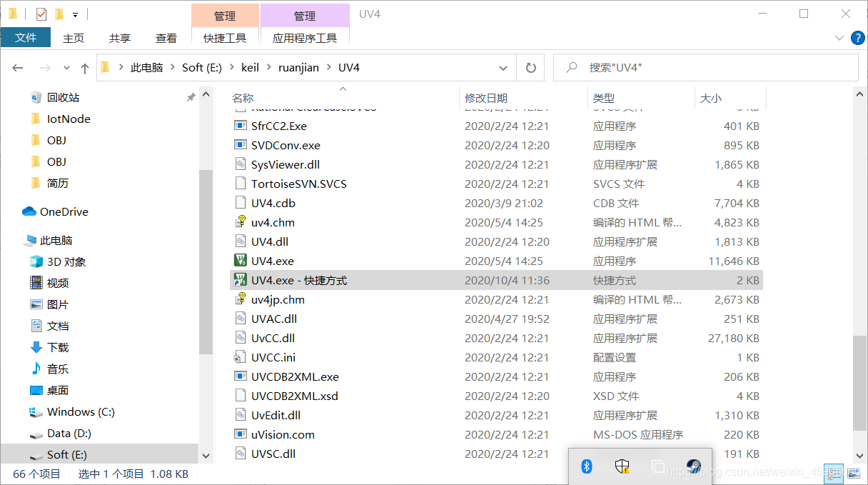The width and height of the screenshot is (868, 485).
Task: Click the 3D Objects icon in sidebar
Action: (x=36, y=261)
